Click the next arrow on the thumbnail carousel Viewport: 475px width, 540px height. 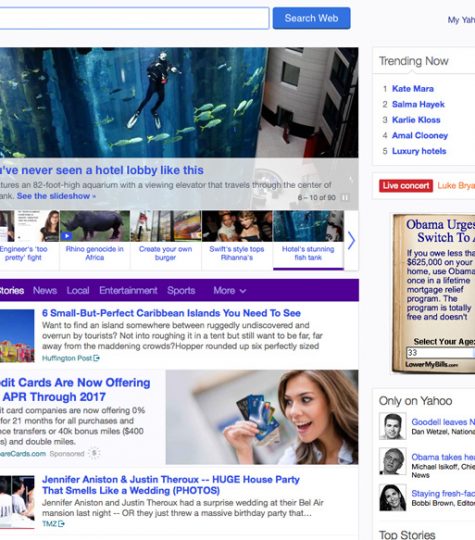[x=351, y=240]
